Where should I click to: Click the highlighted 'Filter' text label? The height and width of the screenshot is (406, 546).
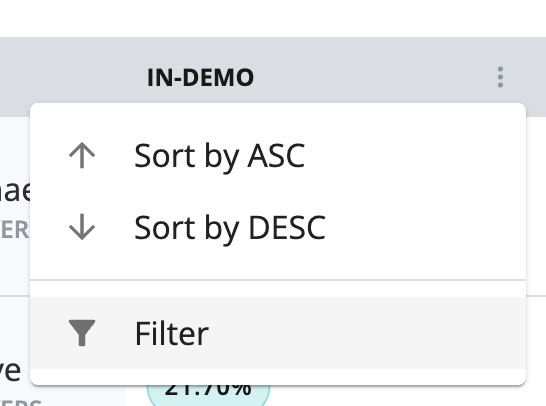tap(172, 334)
